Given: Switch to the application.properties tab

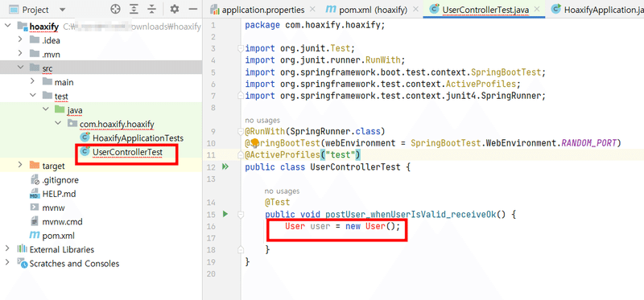Looking at the screenshot, I should point(263,10).
